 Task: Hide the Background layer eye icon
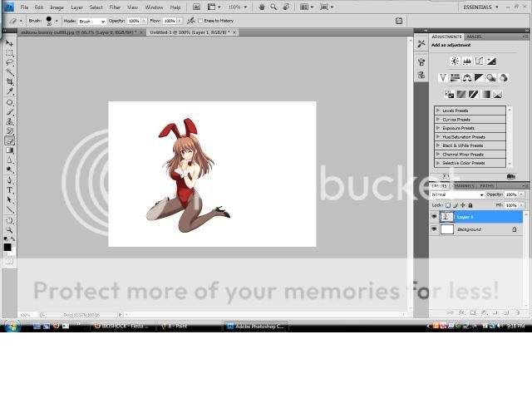[434, 229]
